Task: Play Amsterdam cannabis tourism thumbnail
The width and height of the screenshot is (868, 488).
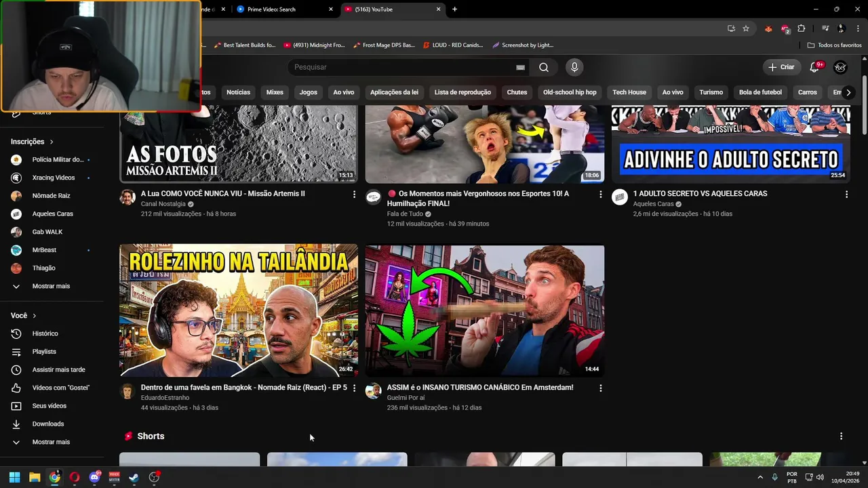Action: pos(485,310)
